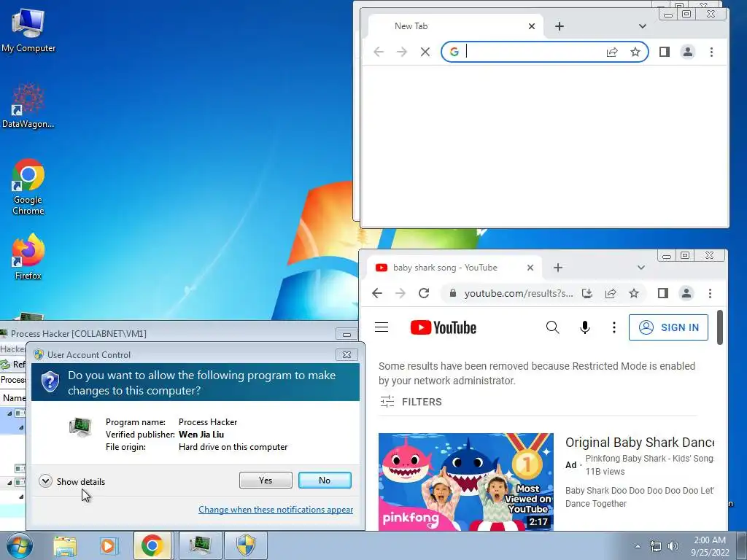Open Firefox desktop shortcut

coord(28,257)
